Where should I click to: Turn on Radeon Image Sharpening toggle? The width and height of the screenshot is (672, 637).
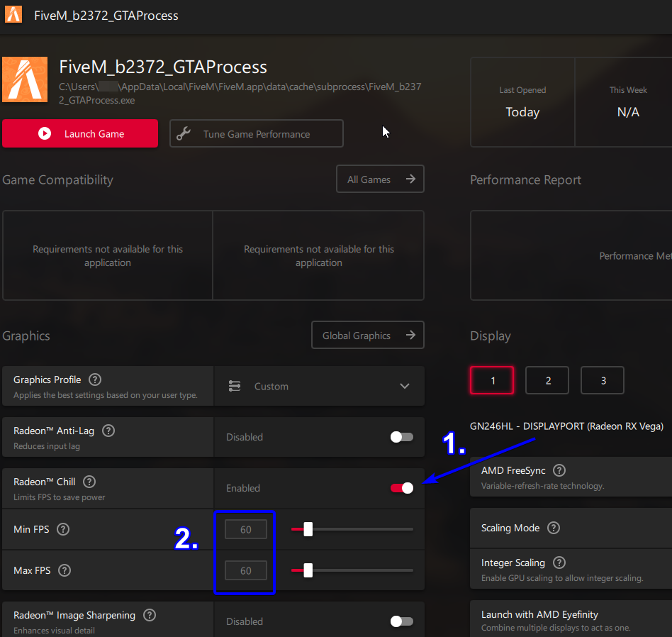pos(402,621)
